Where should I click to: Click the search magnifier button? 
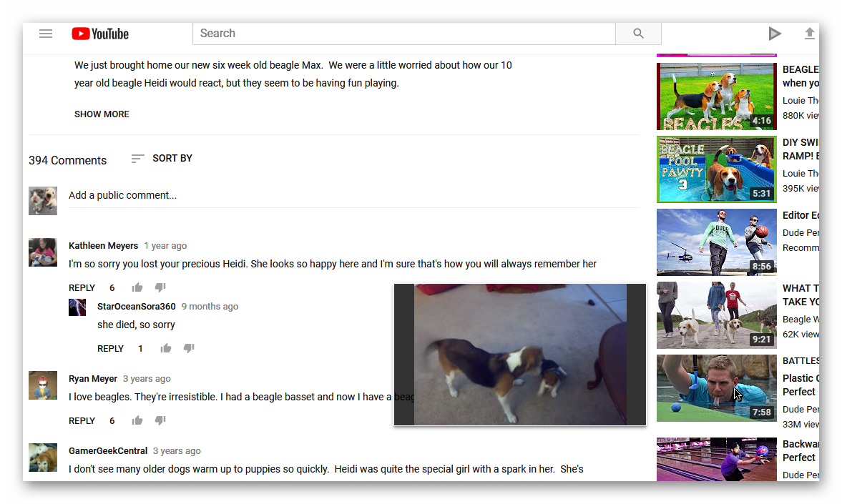click(638, 34)
